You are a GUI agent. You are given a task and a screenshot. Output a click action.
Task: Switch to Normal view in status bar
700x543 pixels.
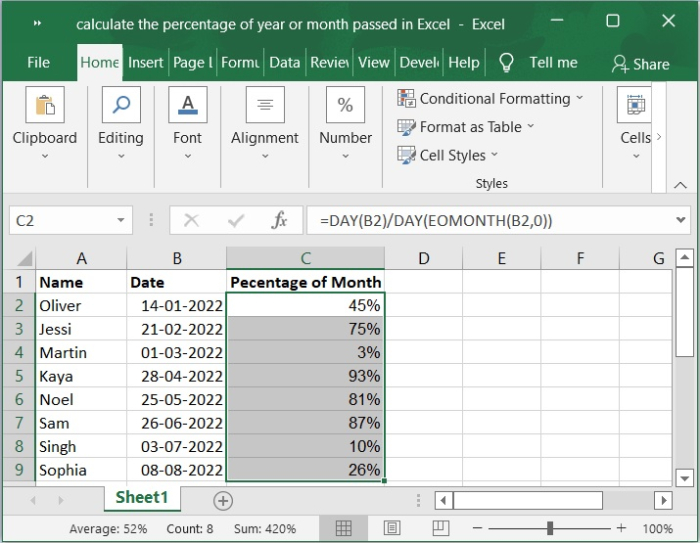tap(343, 528)
